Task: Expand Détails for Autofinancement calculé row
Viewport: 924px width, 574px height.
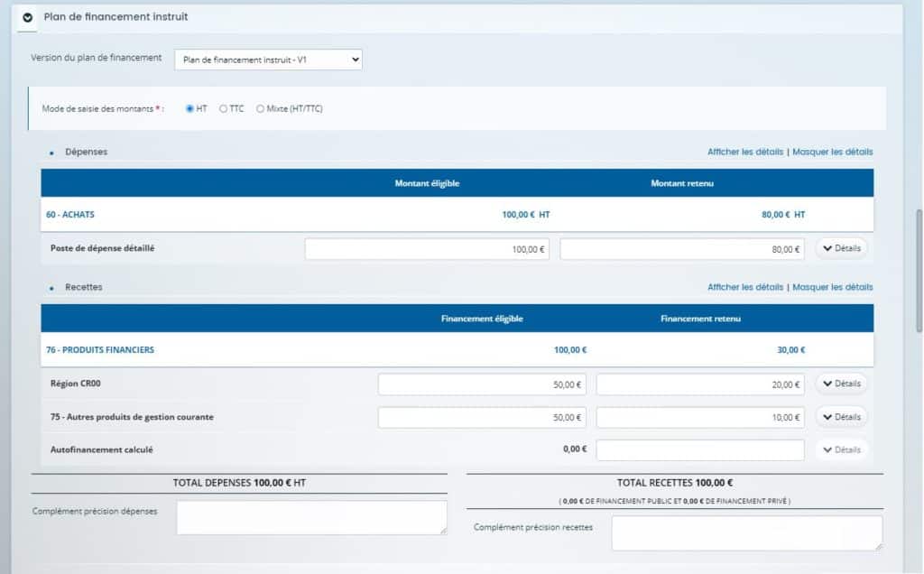Action: tap(842, 449)
